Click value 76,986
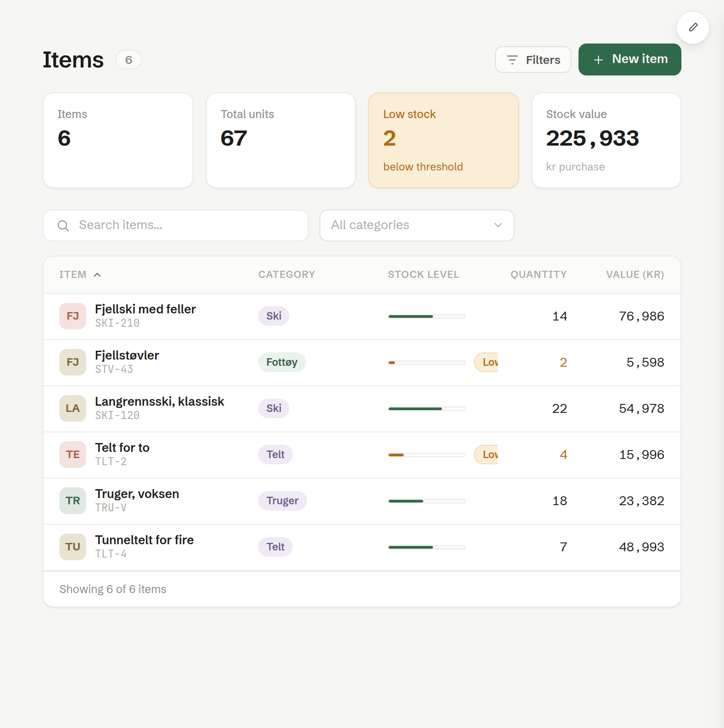The width and height of the screenshot is (724, 728). coord(641,316)
